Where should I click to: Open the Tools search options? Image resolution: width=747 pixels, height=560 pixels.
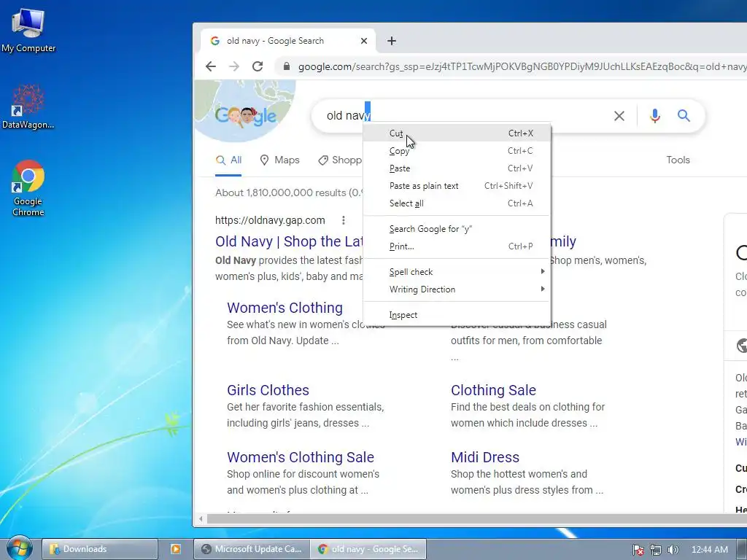(678, 160)
